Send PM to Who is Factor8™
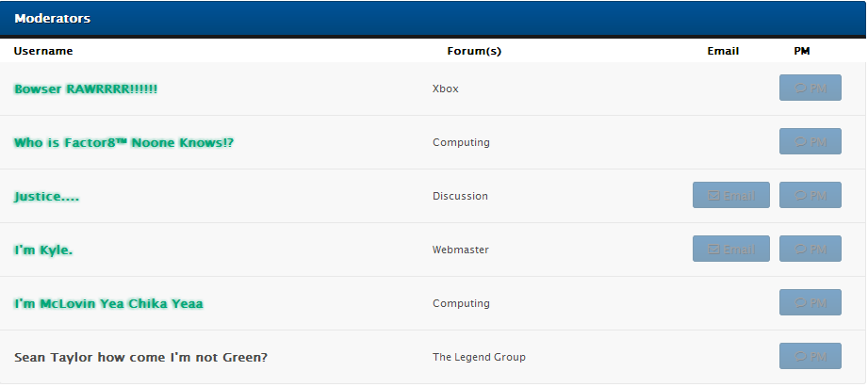868x387 pixels. click(x=810, y=141)
